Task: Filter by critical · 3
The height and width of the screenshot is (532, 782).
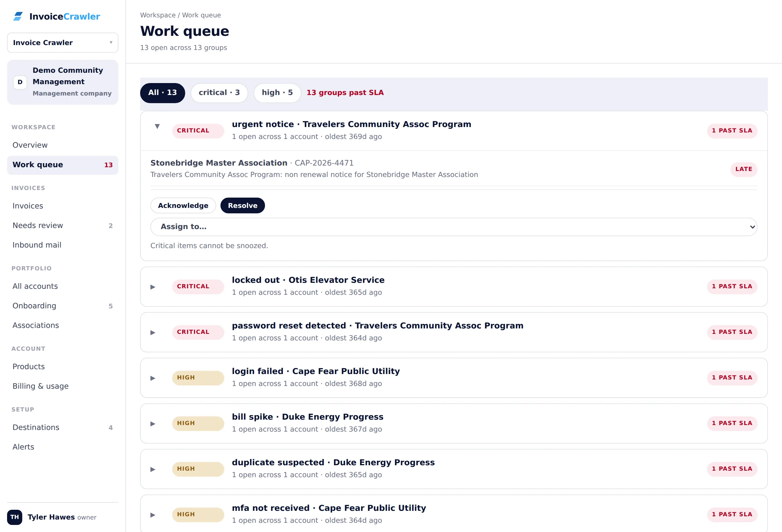Action: (x=219, y=93)
